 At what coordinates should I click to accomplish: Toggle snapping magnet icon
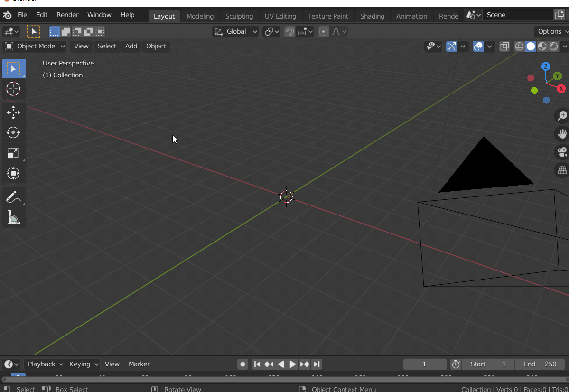[x=289, y=32]
